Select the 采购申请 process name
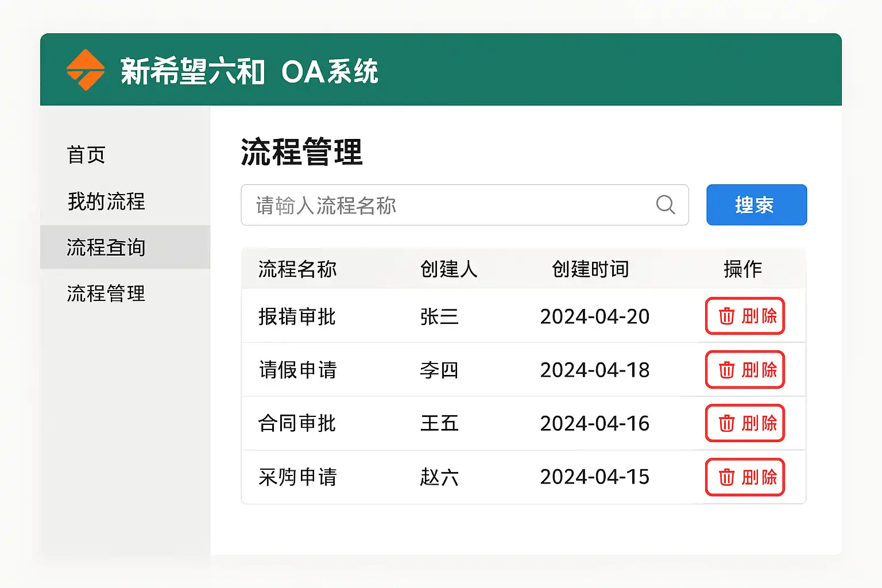This screenshot has width=882, height=588. 297,477
